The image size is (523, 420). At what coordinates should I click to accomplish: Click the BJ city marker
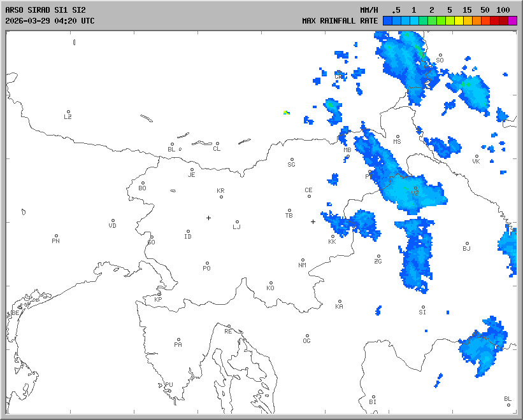(x=467, y=244)
